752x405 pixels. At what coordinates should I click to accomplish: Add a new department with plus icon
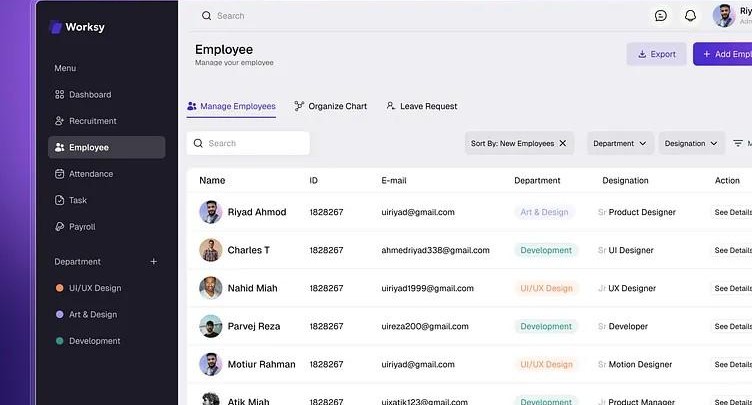point(153,262)
